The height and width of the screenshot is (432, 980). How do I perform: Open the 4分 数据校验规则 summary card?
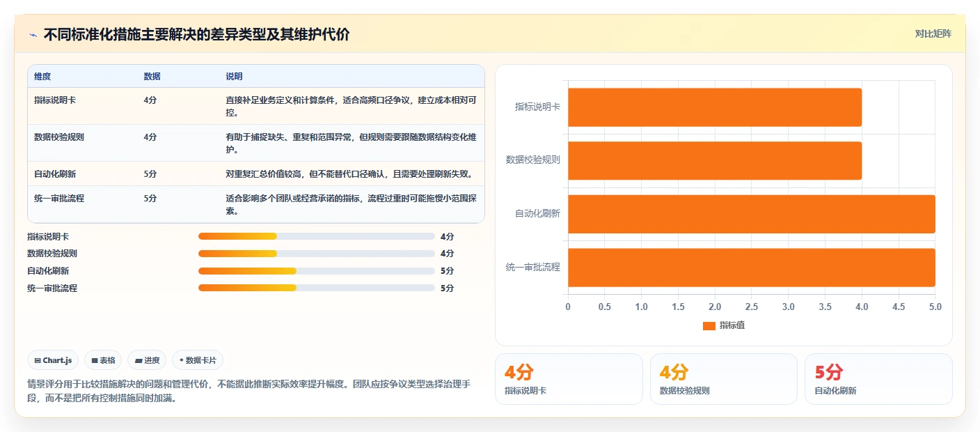[x=724, y=379]
